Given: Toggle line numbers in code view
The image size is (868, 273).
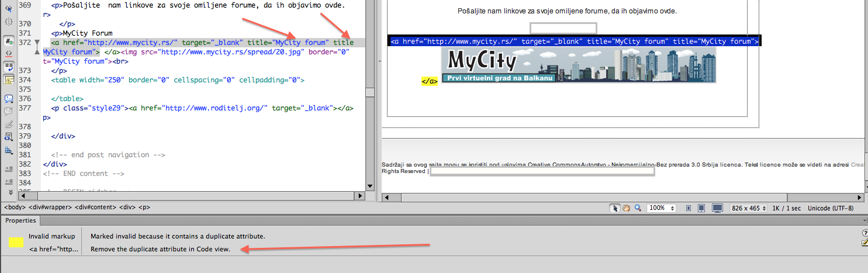Looking at the screenshot, I should pyautogui.click(x=9, y=42).
